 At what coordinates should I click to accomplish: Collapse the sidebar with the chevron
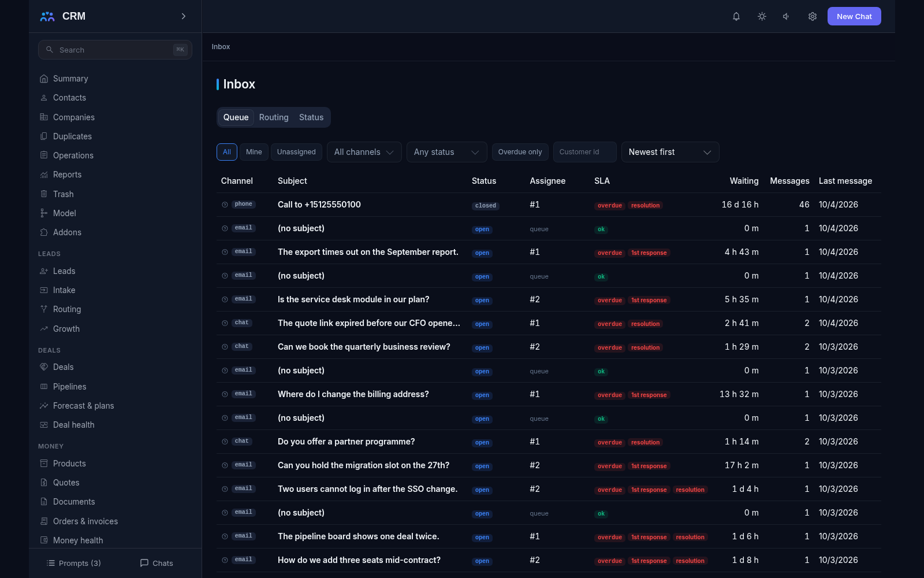pos(184,16)
